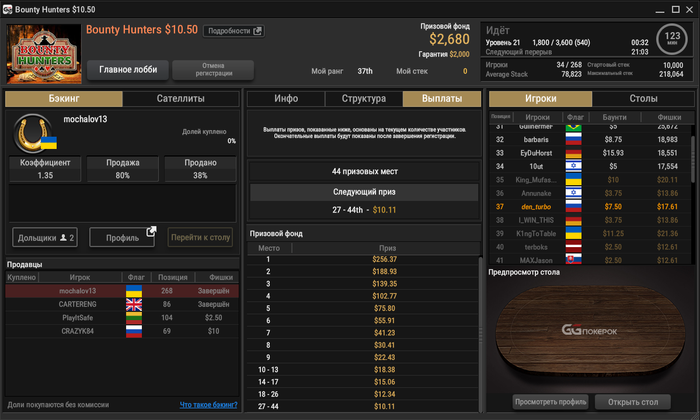The height and width of the screenshot is (420, 700).
Task: Switch to the Столы tab
Action: tap(643, 99)
